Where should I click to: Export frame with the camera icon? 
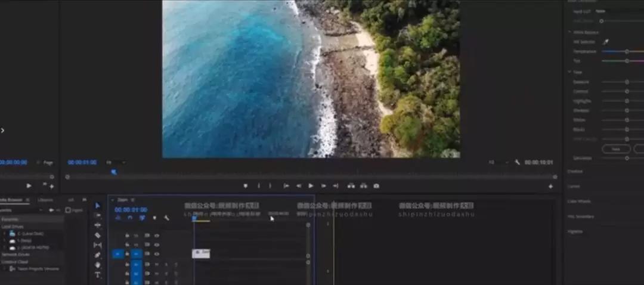click(x=376, y=186)
